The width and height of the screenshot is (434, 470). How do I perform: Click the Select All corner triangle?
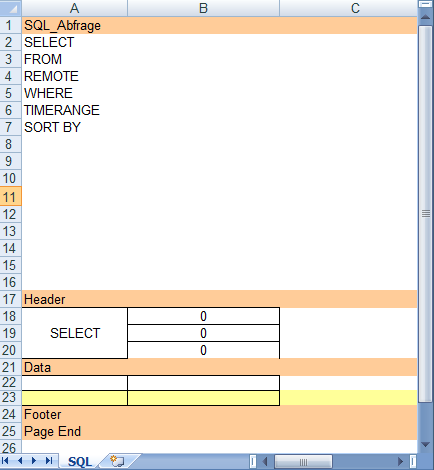tap(11, 8)
